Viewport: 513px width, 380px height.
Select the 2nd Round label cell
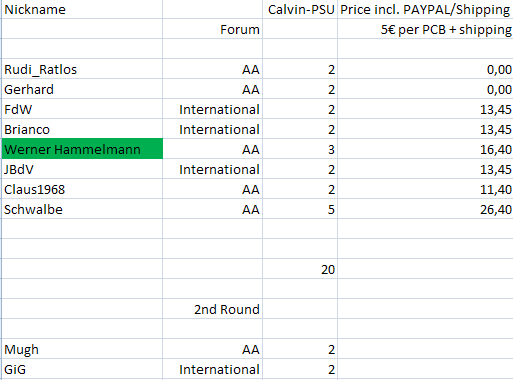(213, 309)
